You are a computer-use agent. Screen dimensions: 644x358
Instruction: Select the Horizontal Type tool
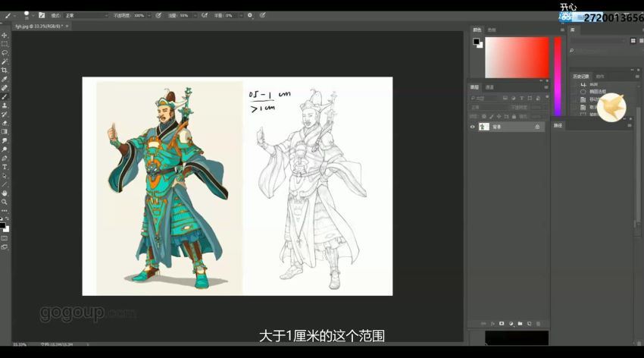coord(5,167)
